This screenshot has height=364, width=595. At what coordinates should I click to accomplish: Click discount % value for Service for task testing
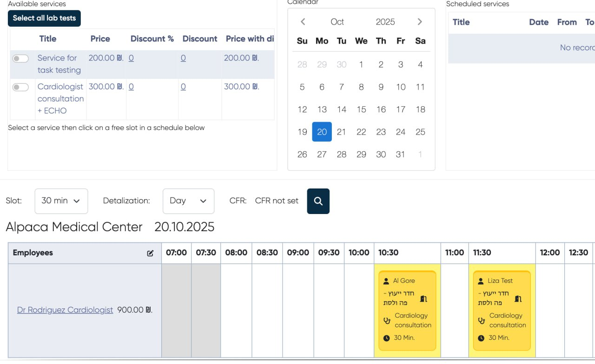[131, 58]
